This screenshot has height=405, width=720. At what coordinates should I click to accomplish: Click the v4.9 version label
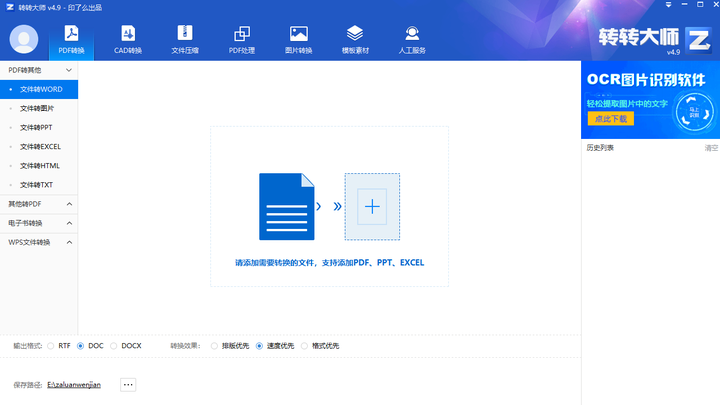coord(673,52)
